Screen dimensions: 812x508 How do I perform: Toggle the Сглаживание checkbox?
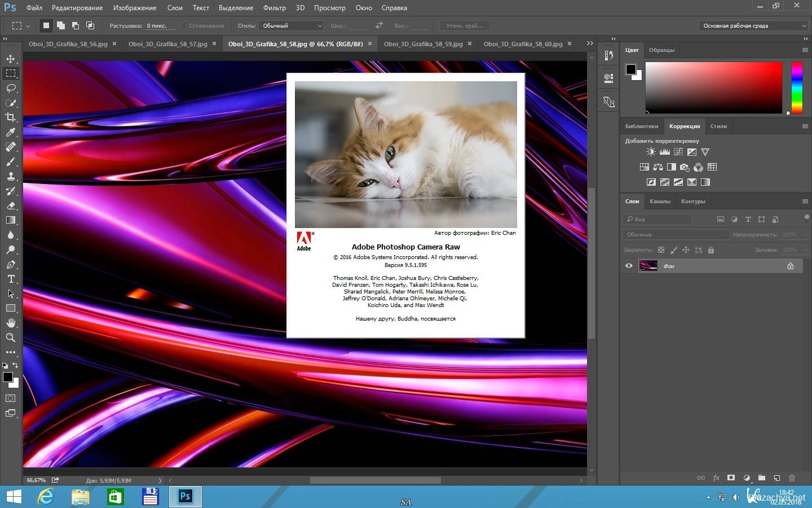(184, 25)
